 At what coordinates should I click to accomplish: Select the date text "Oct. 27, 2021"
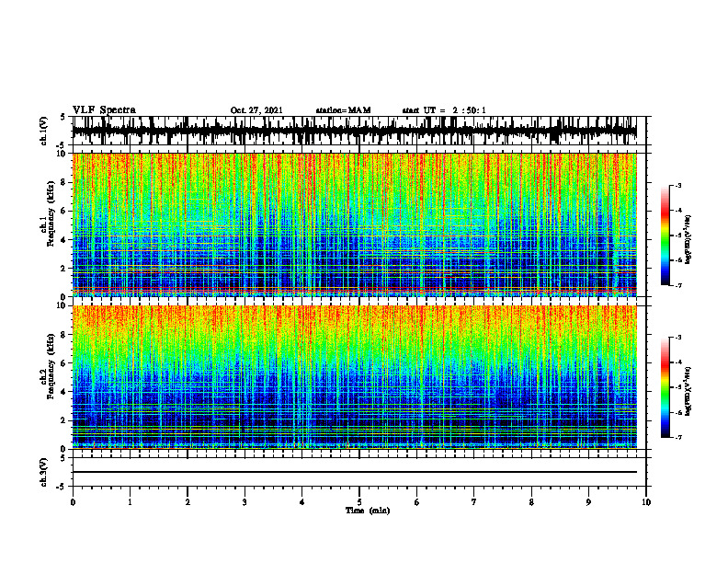coord(256,110)
